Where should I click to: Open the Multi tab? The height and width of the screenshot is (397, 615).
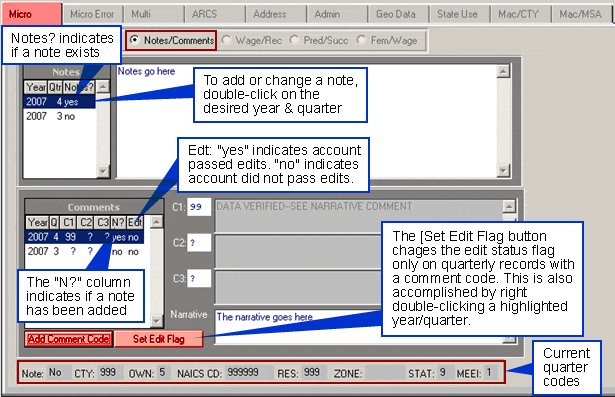(x=154, y=14)
